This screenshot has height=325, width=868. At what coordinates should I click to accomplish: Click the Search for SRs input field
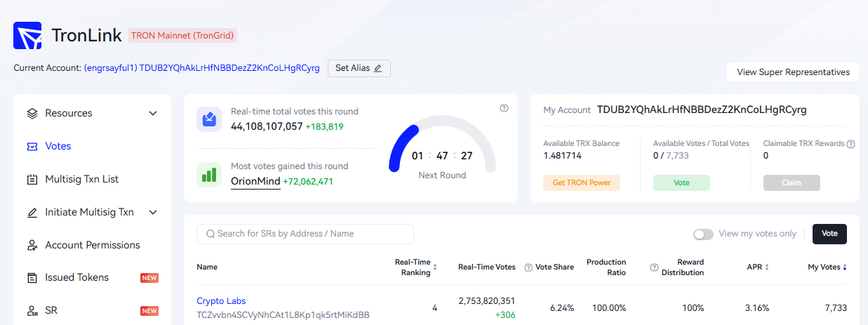pos(305,234)
